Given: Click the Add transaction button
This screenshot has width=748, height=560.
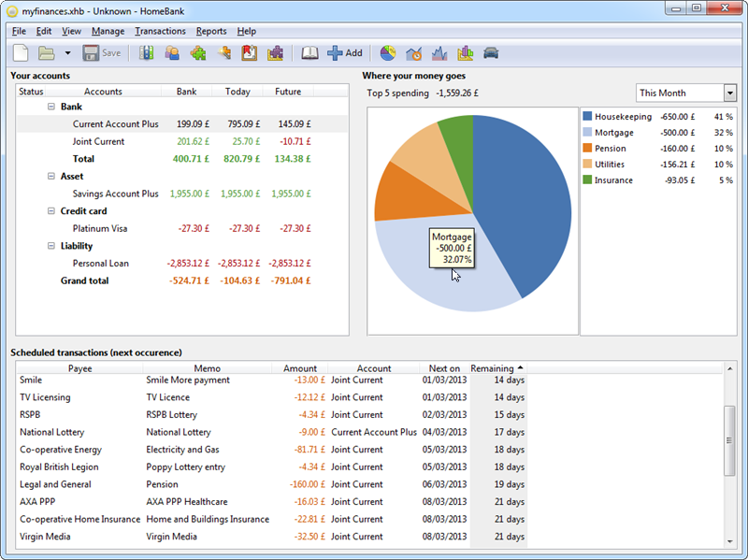Looking at the screenshot, I should point(345,53).
